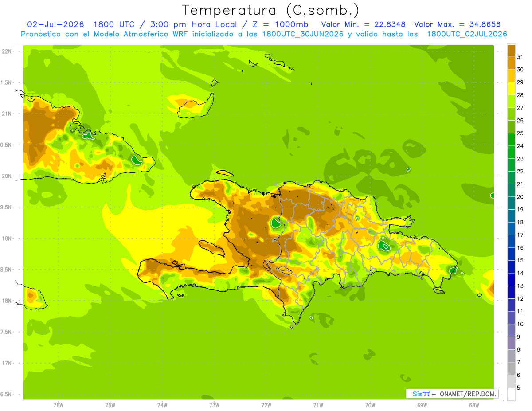Pick the light orange swatch between 29 and 30
The image size is (532, 411).
[x=511, y=76]
